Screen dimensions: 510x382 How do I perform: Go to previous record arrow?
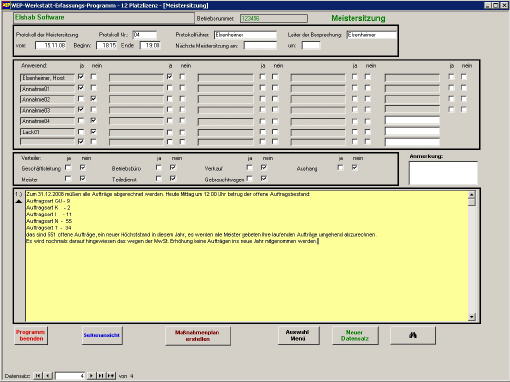[48, 376]
